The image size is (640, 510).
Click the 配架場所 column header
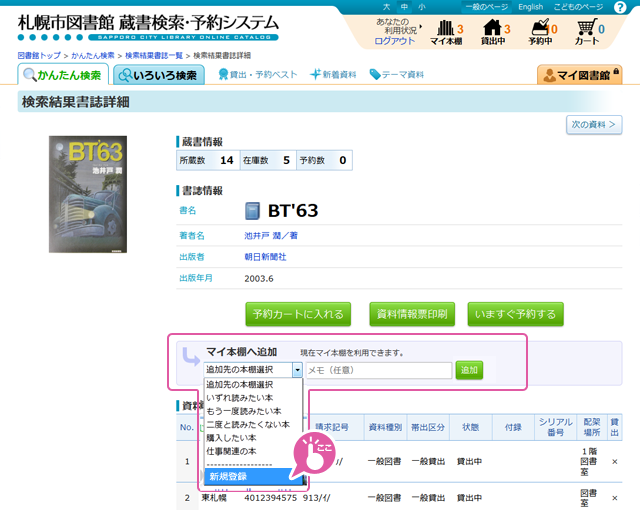coord(591,427)
